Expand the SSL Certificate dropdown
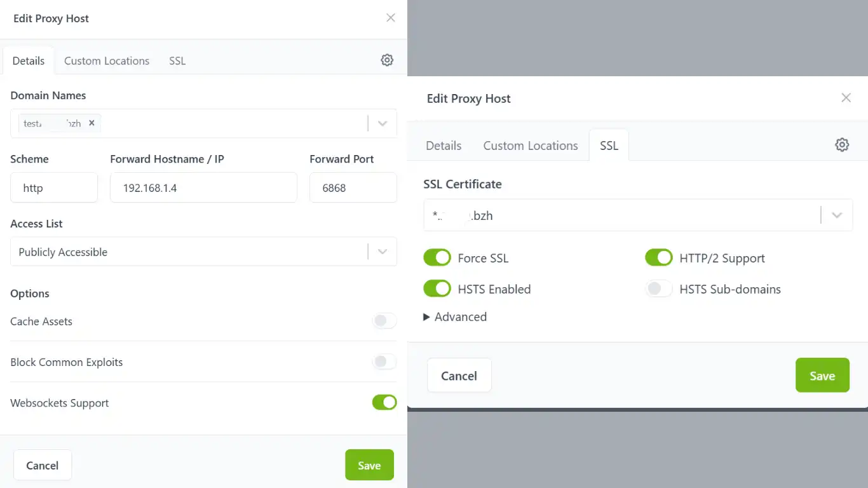Screen dimensions: 868x488 (836, 215)
